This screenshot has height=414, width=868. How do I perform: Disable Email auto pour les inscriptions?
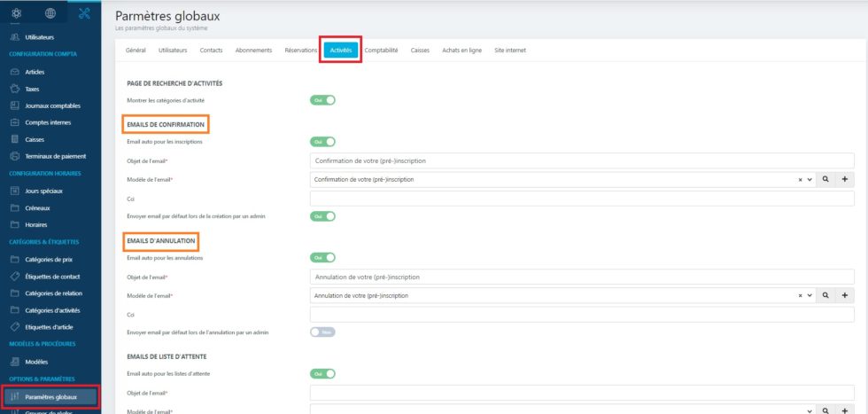click(x=322, y=141)
